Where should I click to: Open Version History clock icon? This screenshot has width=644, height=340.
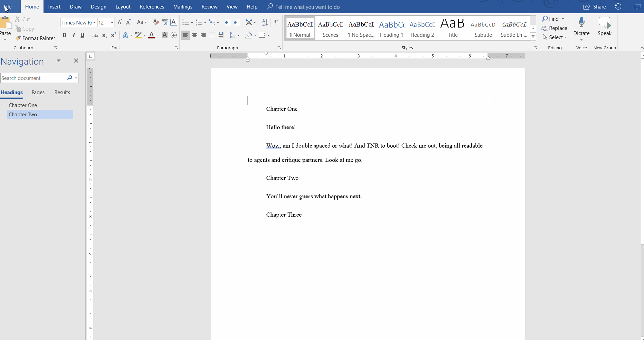(x=618, y=7)
